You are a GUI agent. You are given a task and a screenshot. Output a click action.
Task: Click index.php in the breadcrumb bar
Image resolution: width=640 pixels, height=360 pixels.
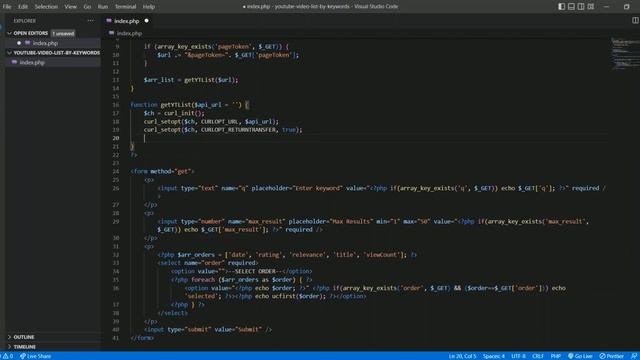[129, 33]
